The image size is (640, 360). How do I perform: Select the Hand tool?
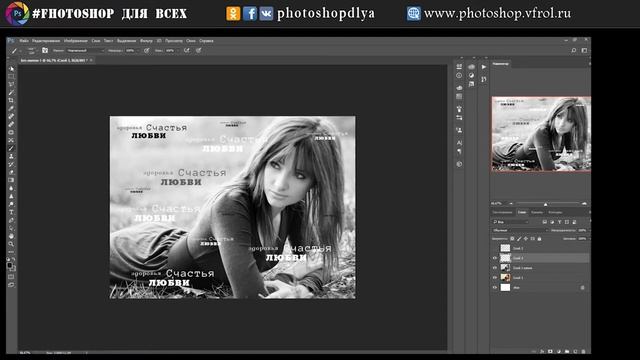pyautogui.click(x=11, y=236)
